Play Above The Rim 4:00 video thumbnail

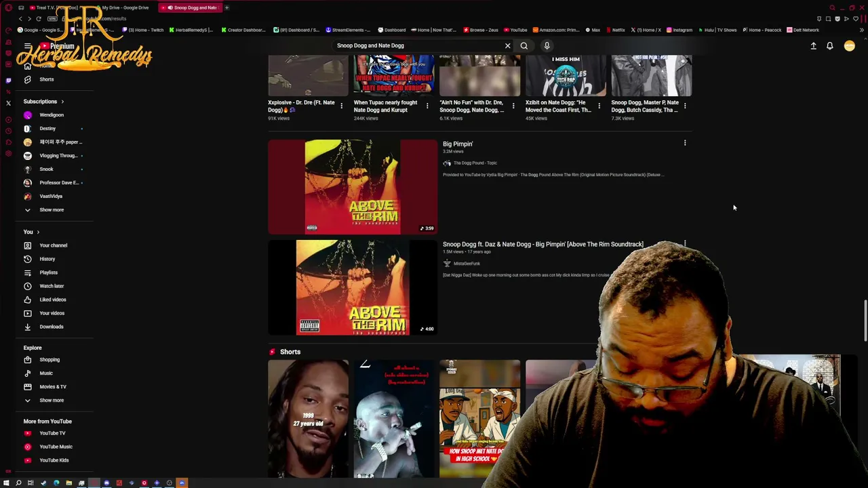[353, 287]
